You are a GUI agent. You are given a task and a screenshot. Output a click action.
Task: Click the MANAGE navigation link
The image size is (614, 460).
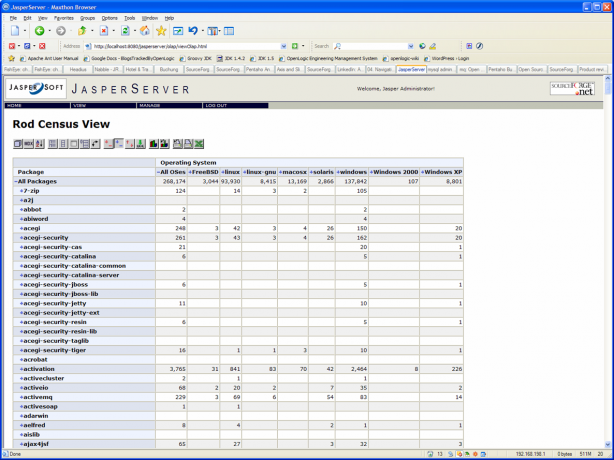coord(148,105)
